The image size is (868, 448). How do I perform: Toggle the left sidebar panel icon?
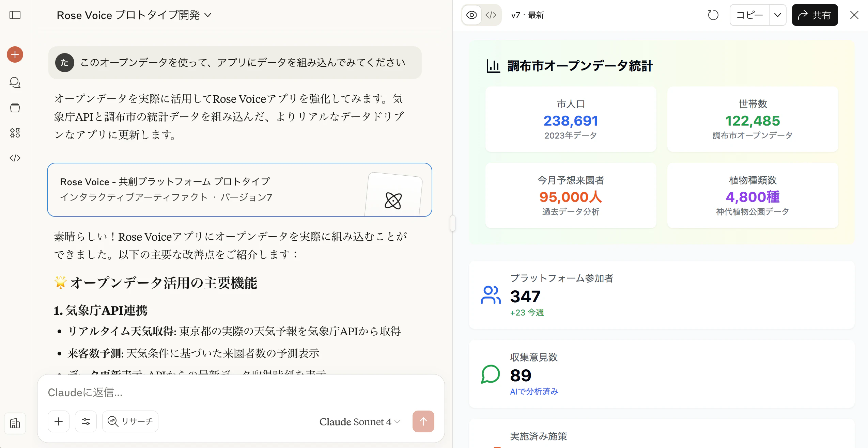click(x=15, y=15)
